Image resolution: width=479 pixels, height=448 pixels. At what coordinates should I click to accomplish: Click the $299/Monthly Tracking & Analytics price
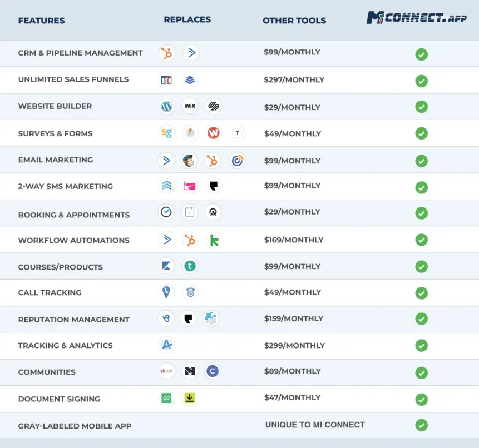point(294,345)
